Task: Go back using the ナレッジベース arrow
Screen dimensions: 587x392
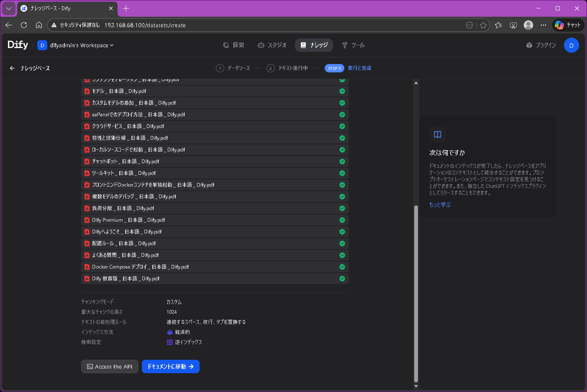Action: (x=12, y=68)
